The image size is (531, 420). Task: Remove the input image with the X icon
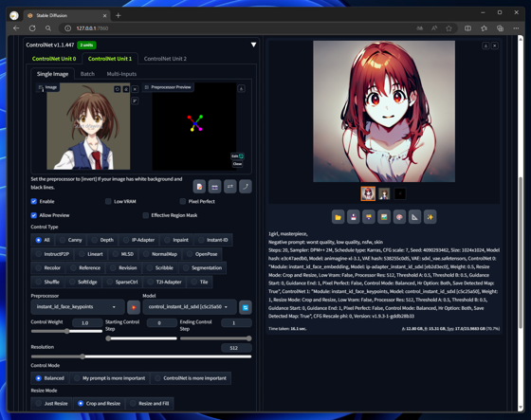[x=135, y=89]
